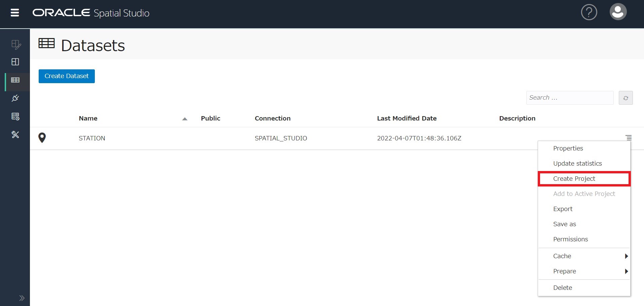
Task: Sort datasets by Name column arrow
Action: [185, 119]
